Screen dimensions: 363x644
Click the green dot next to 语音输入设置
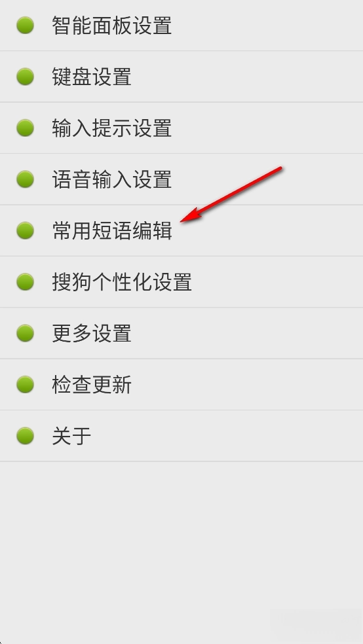pyautogui.click(x=25, y=179)
